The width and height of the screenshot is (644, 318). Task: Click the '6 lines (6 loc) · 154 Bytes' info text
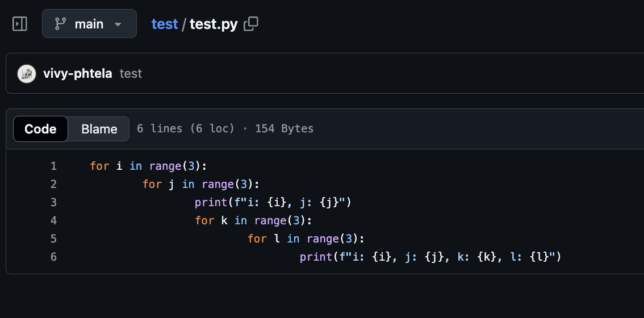(x=225, y=128)
